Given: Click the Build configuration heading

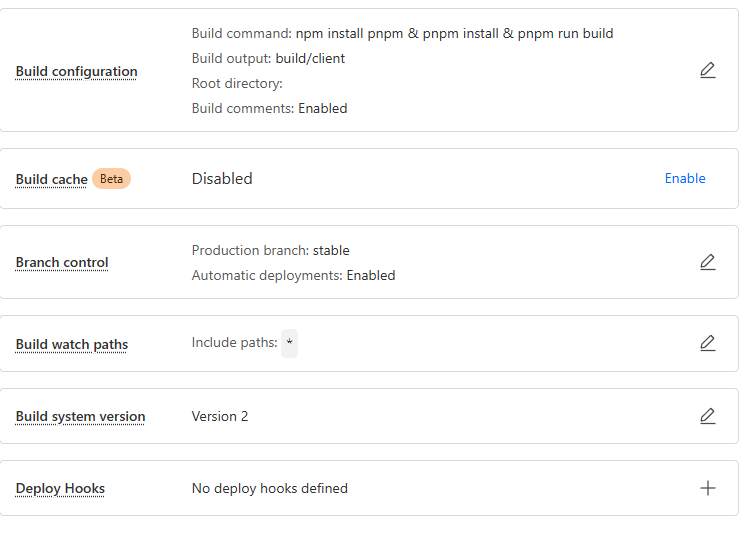Looking at the screenshot, I should [77, 71].
